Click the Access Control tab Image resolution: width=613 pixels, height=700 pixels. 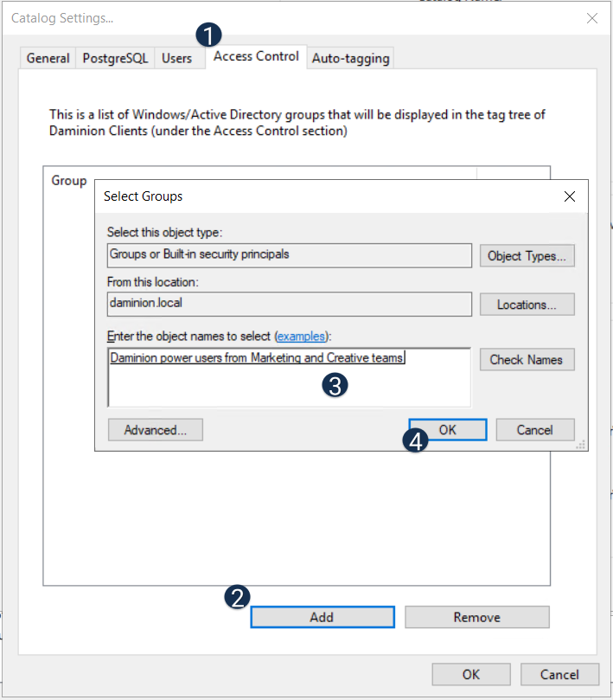pos(256,56)
